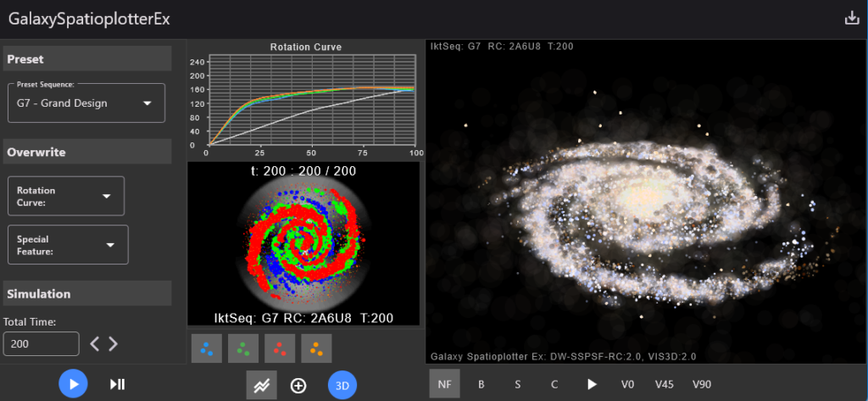Select the green dots particle swatch
Image resolution: width=868 pixels, height=401 pixels.
(x=243, y=348)
